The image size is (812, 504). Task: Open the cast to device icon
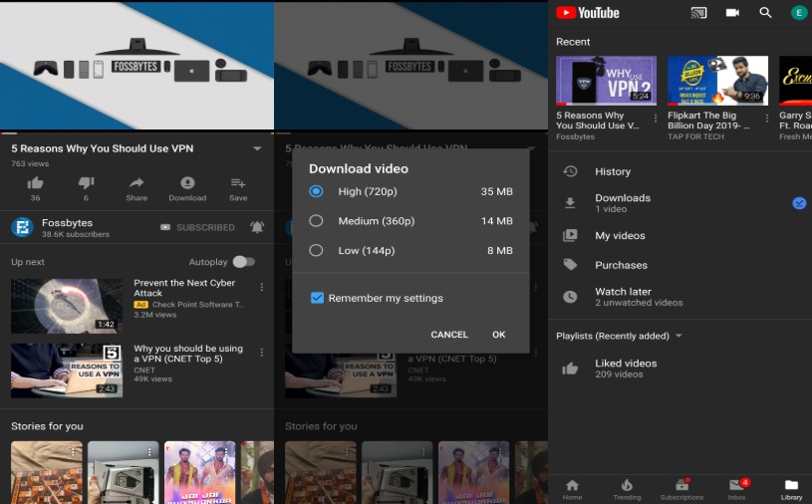point(698,13)
